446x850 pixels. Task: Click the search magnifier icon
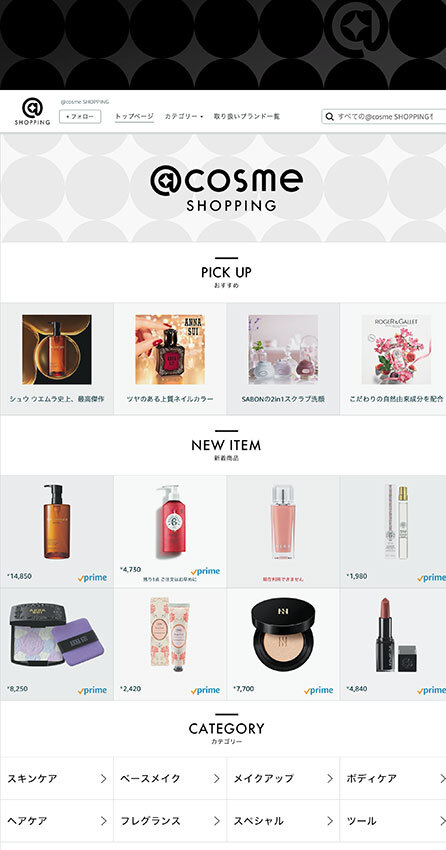329,117
